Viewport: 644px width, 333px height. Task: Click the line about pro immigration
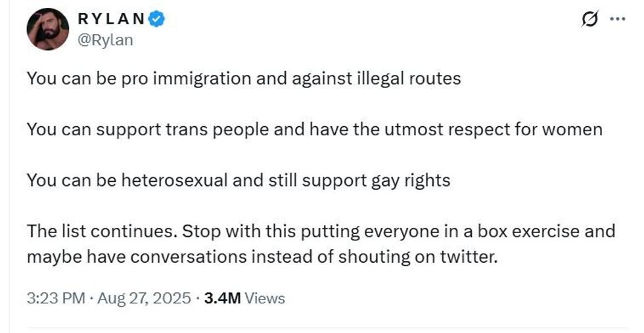[244, 79]
